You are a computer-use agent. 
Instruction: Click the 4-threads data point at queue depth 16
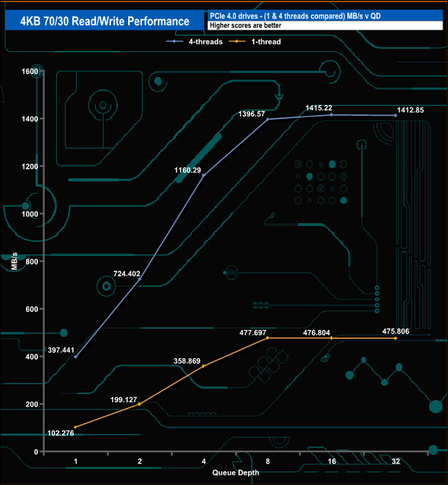coord(332,115)
